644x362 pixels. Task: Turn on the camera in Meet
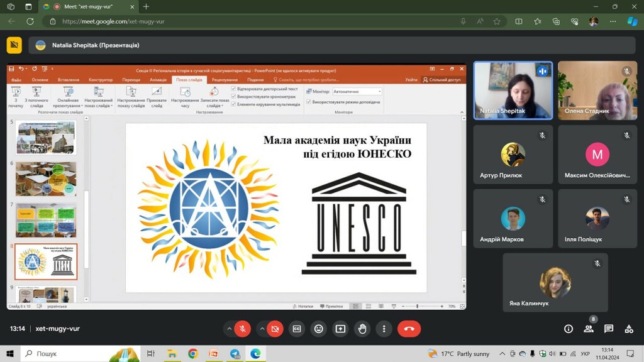275,329
